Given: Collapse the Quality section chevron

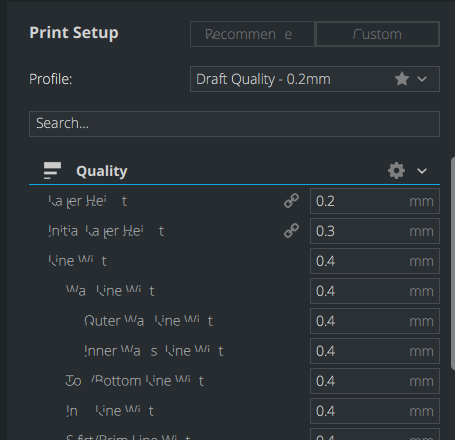Looking at the screenshot, I should [x=422, y=171].
